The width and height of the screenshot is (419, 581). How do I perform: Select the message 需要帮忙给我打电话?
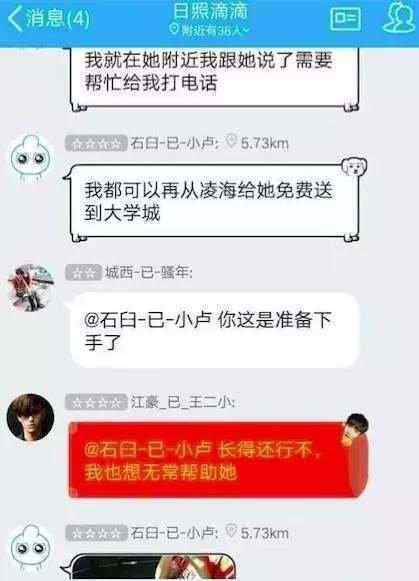click(214, 79)
